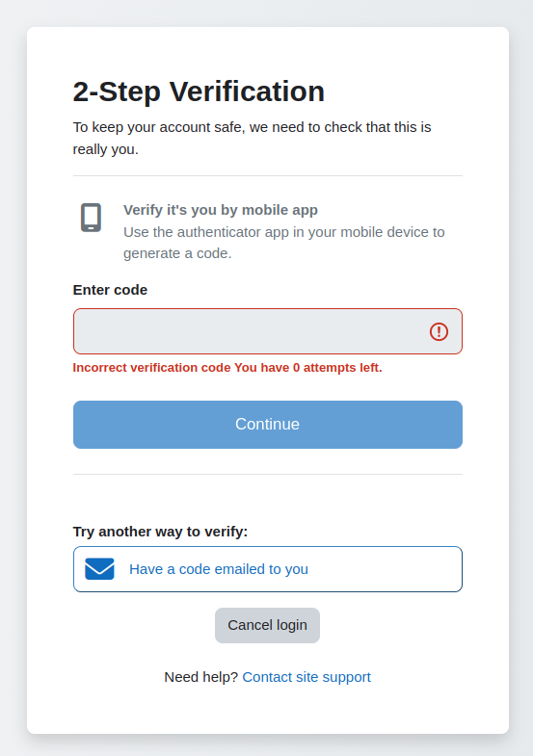Screen dimensions: 533x756
Task: Click the authenticator app instructions text
Action: (284, 243)
